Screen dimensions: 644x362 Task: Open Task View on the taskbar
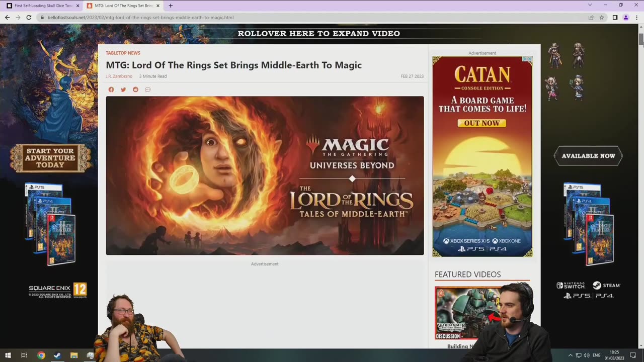24,355
